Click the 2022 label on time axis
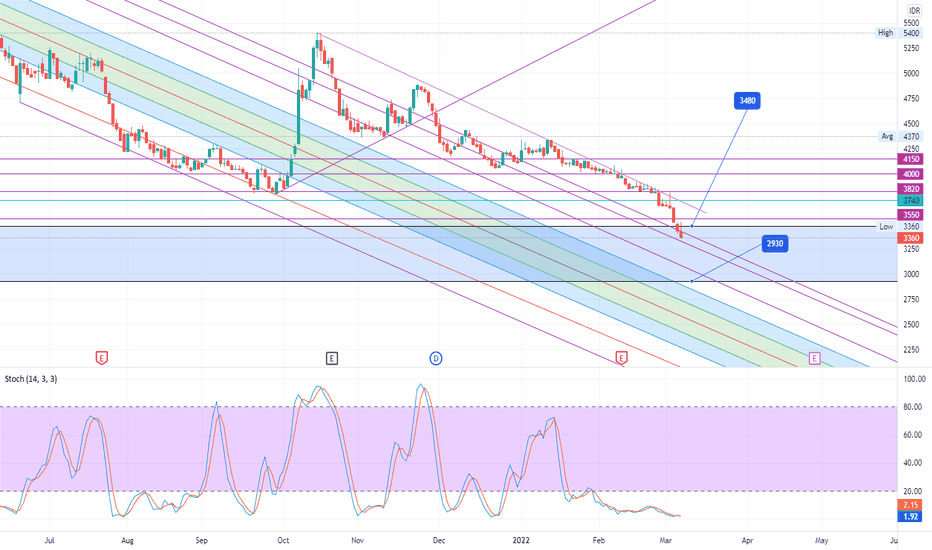Image resolution: width=932 pixels, height=550 pixels. (x=521, y=540)
